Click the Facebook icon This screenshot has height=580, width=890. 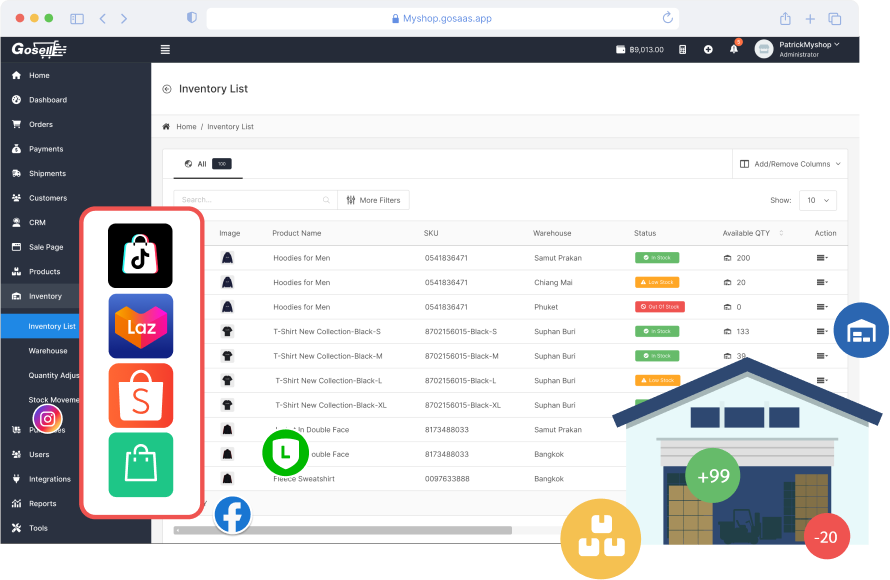pyautogui.click(x=233, y=515)
